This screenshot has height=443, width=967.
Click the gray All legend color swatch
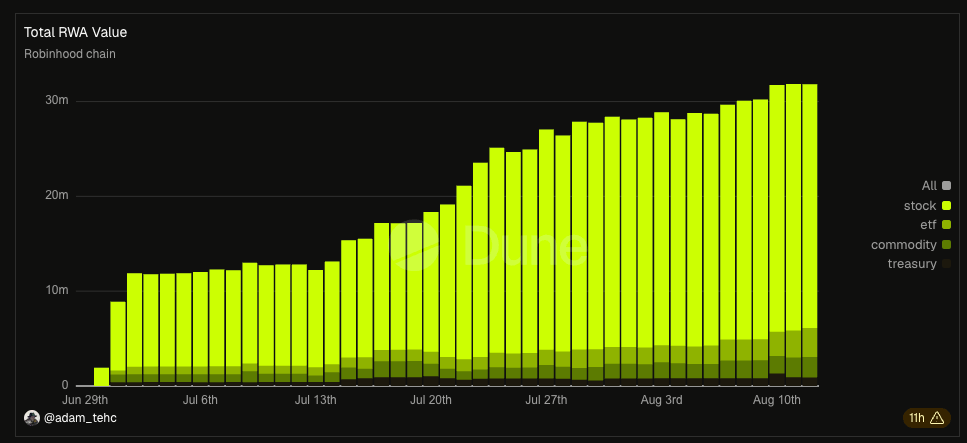coord(947,186)
